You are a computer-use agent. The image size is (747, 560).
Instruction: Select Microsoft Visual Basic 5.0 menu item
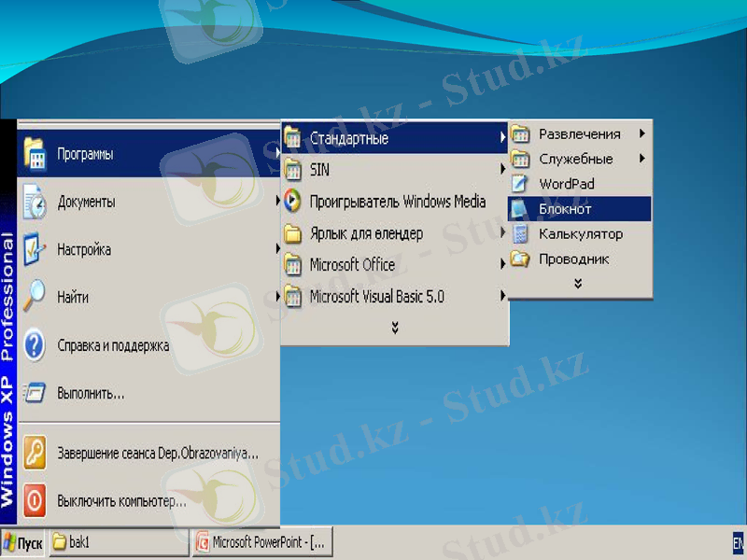(x=376, y=297)
